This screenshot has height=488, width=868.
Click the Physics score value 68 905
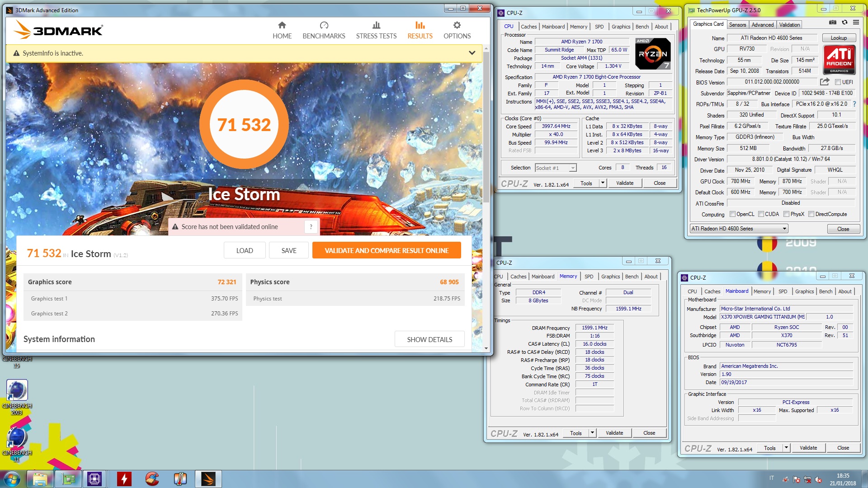point(449,282)
